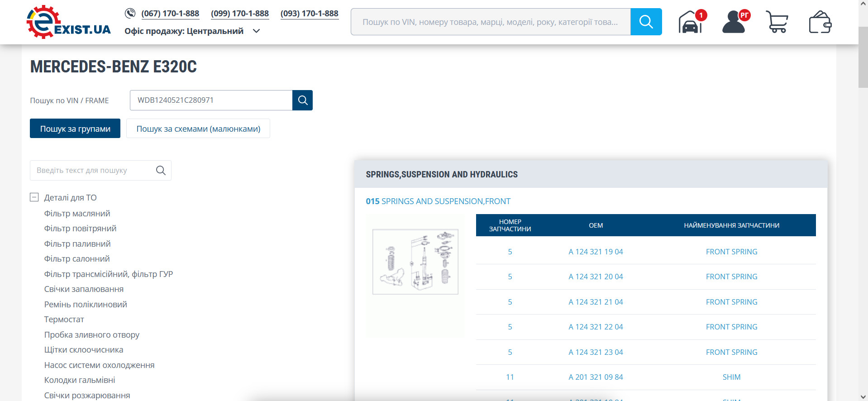Open the garage car icon
The width and height of the screenshot is (868, 401).
pyautogui.click(x=690, y=22)
